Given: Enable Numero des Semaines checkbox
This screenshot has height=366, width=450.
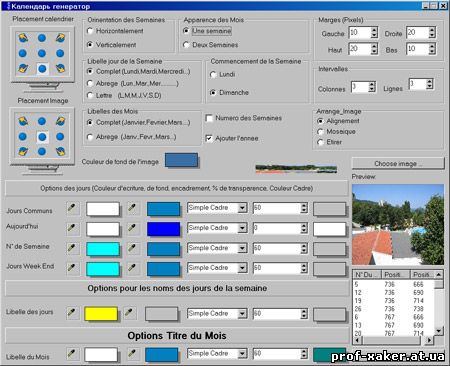Looking at the screenshot, I should [209, 118].
